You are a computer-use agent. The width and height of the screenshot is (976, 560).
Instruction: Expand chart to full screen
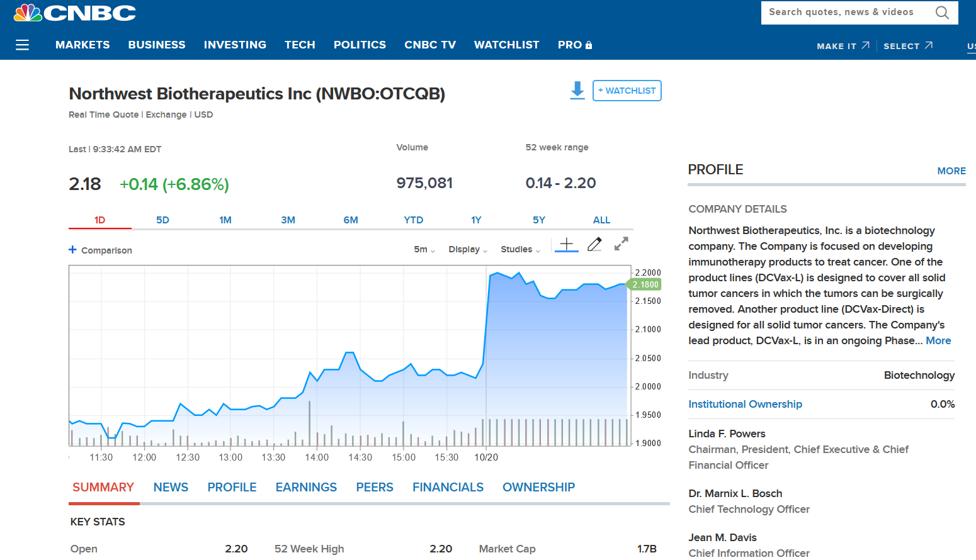621,244
